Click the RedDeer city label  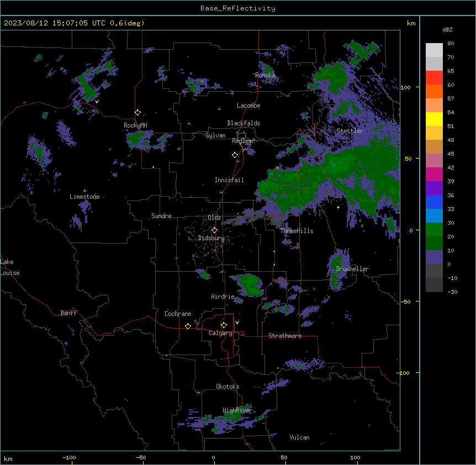pos(243,141)
